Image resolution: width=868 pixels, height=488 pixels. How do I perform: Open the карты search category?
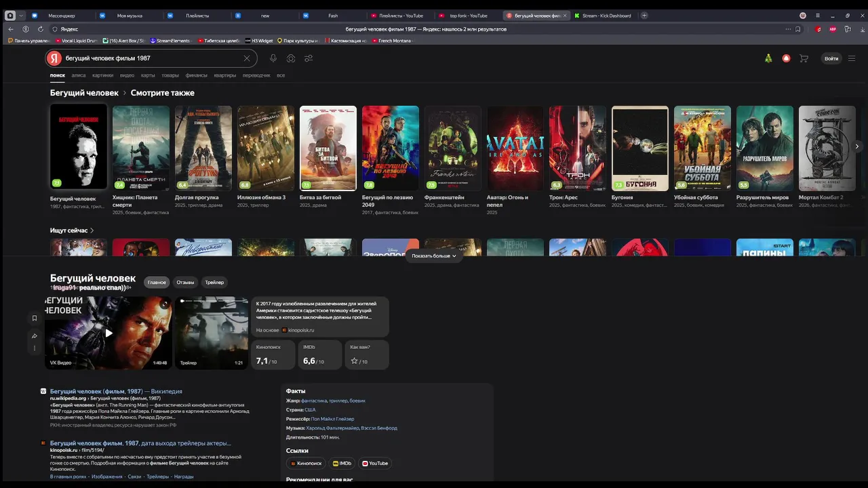[x=148, y=75]
